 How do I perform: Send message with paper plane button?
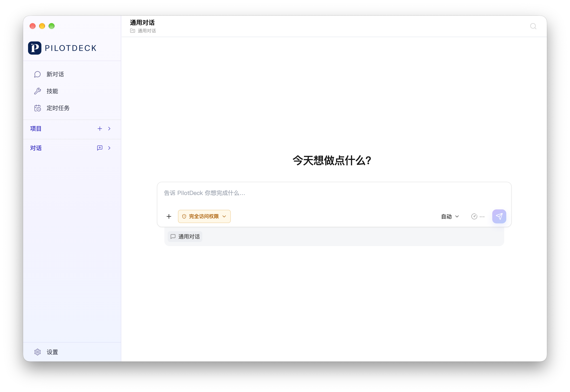pyautogui.click(x=499, y=216)
